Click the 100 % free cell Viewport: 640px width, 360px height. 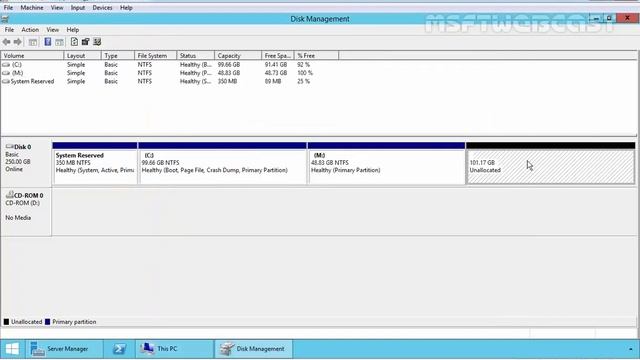(305, 73)
